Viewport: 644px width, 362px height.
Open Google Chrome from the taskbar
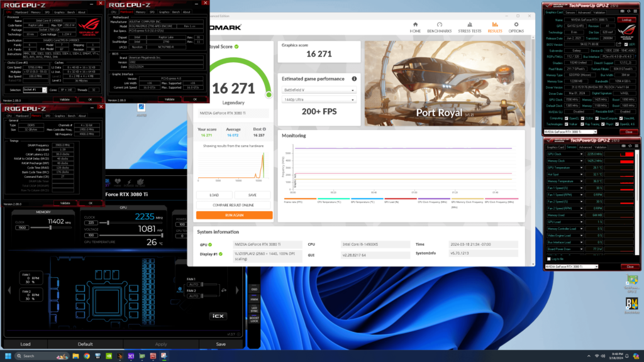tap(87, 356)
